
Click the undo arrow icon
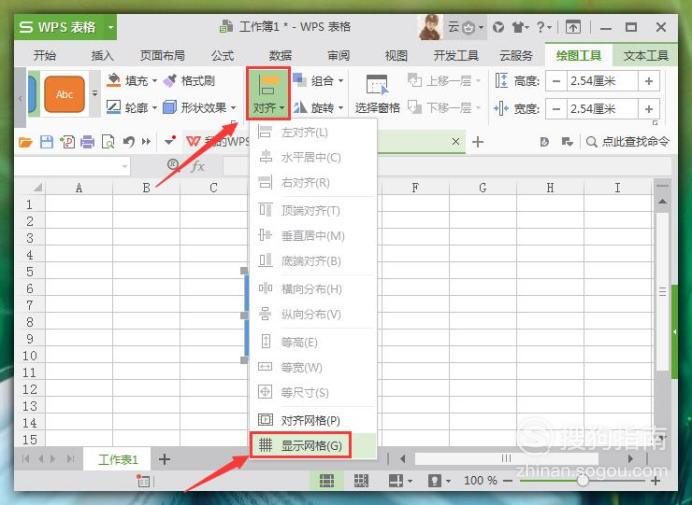pyautogui.click(x=128, y=142)
